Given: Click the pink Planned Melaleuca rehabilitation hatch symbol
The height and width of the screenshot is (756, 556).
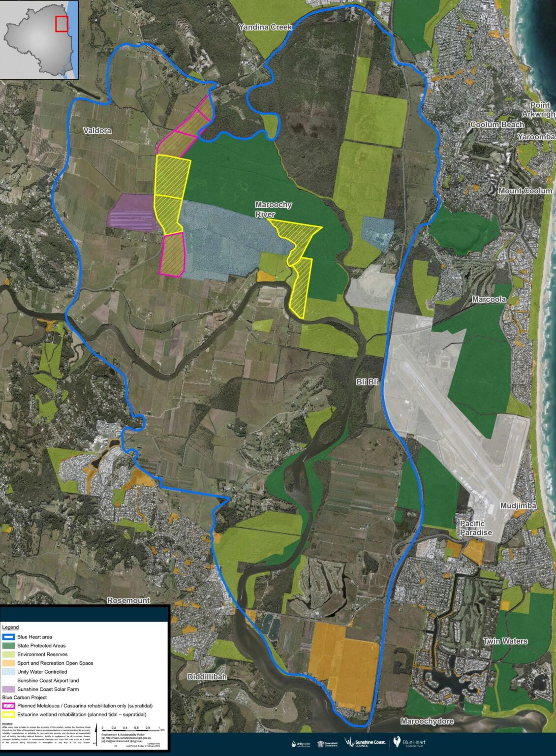Looking at the screenshot, I should [8, 706].
